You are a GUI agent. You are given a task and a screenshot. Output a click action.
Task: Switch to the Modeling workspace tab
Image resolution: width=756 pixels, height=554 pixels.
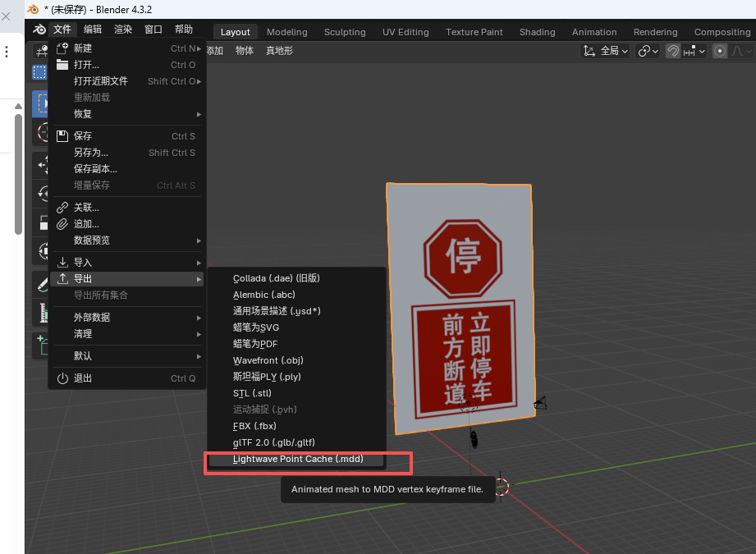pos(286,32)
